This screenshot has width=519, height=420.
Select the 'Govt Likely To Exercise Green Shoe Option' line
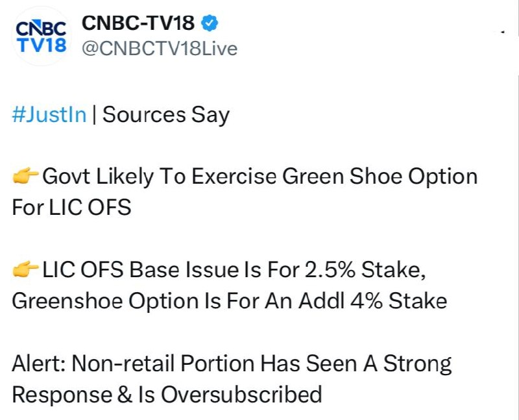(x=260, y=177)
